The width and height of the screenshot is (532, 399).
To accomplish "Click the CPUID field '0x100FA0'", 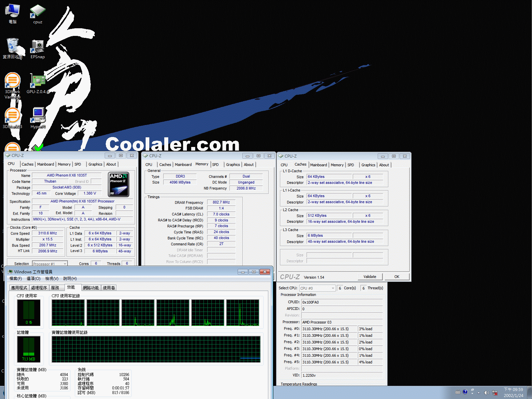I will [342, 302].
